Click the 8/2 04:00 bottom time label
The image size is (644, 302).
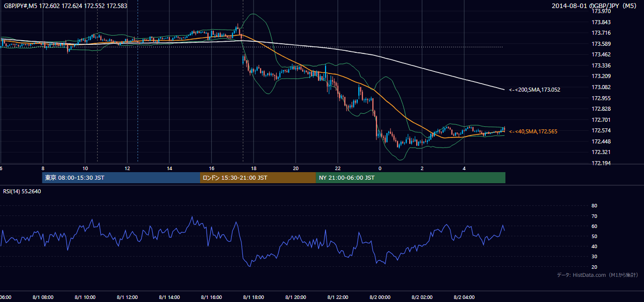tap(465, 297)
